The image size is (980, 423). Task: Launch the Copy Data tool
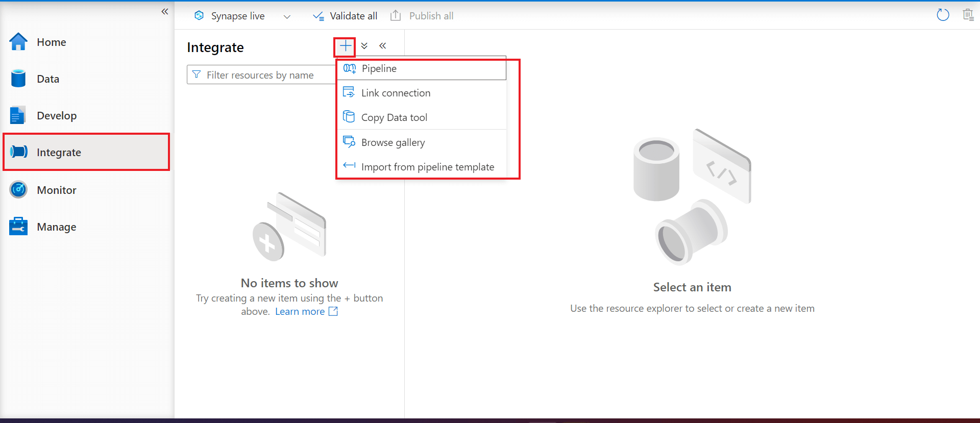(394, 117)
